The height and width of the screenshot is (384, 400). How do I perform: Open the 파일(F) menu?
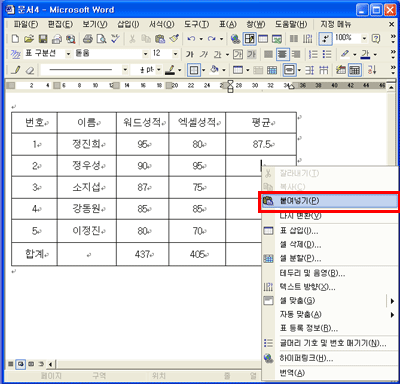click(x=26, y=24)
